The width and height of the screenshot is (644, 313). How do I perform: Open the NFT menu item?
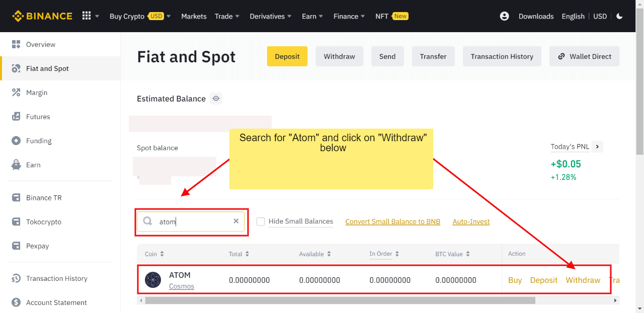click(x=392, y=16)
